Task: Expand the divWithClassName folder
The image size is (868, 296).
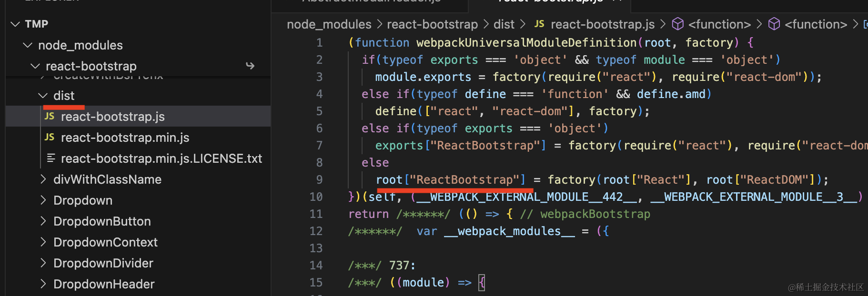Action: click(43, 179)
